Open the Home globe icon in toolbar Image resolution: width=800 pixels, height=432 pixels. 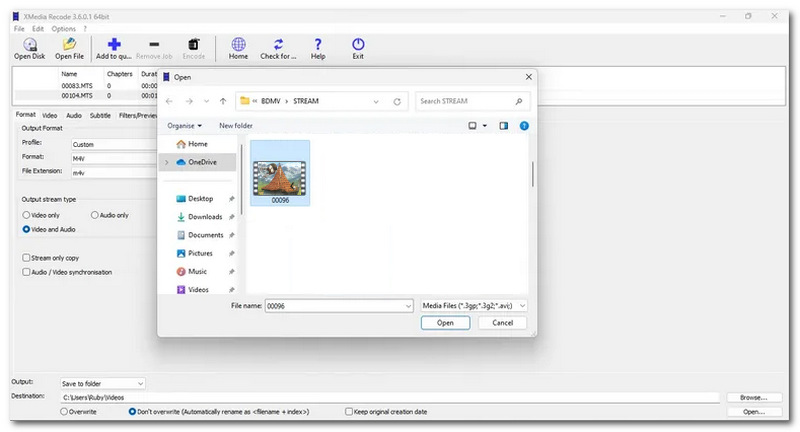coord(238,44)
